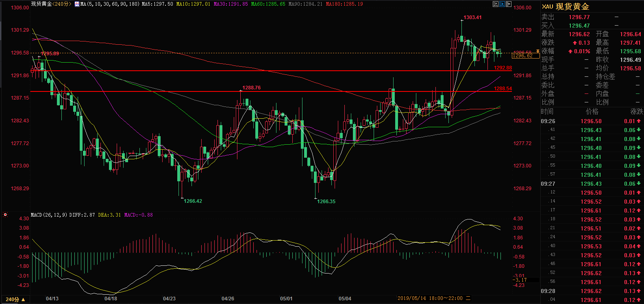This screenshot has height=304, width=644.
Task: Click the 最新 price 1296.62
Action: [x=579, y=34]
